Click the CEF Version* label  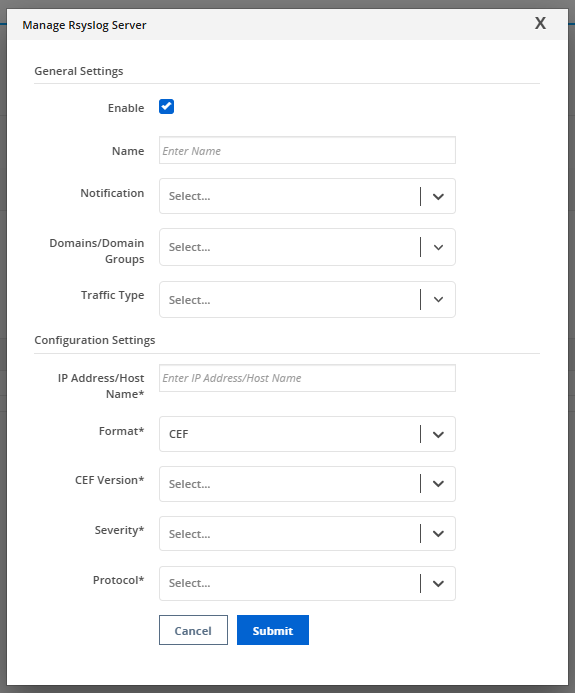[110, 480]
